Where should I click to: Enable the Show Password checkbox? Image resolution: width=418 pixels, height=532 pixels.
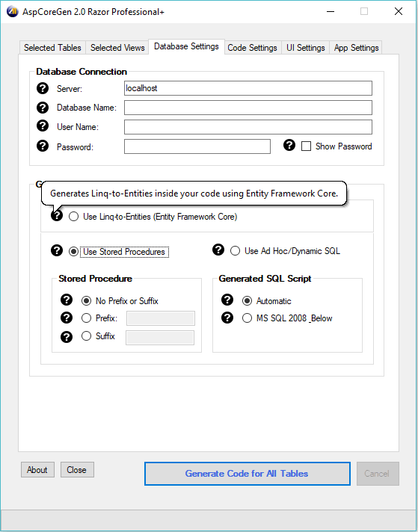click(x=307, y=146)
